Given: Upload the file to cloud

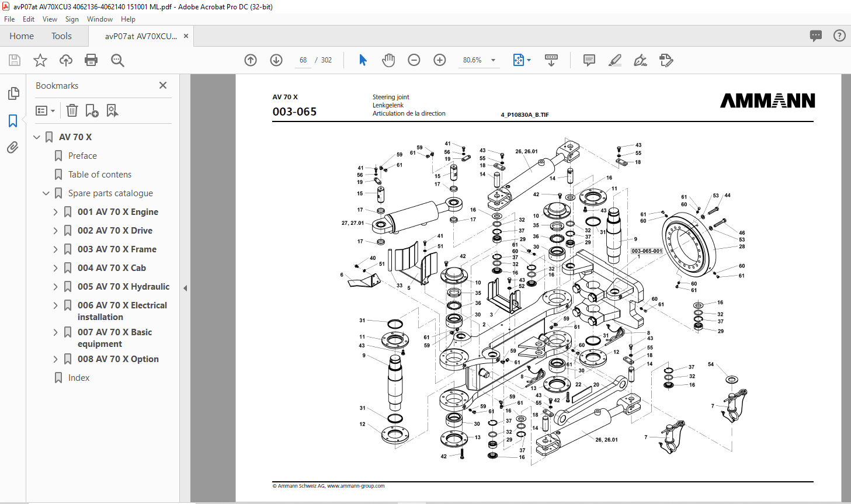Looking at the screenshot, I should pos(66,60).
